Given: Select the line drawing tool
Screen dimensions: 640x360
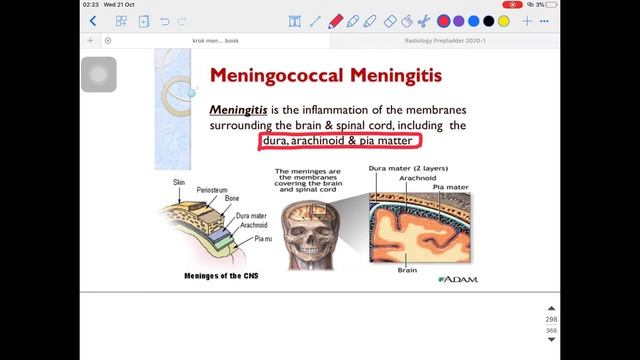Looking at the screenshot, I should (315, 21).
